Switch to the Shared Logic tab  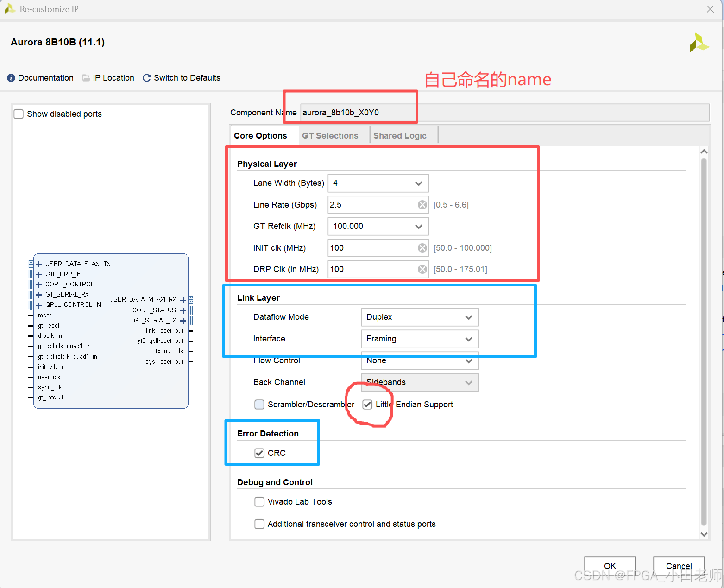click(x=400, y=136)
